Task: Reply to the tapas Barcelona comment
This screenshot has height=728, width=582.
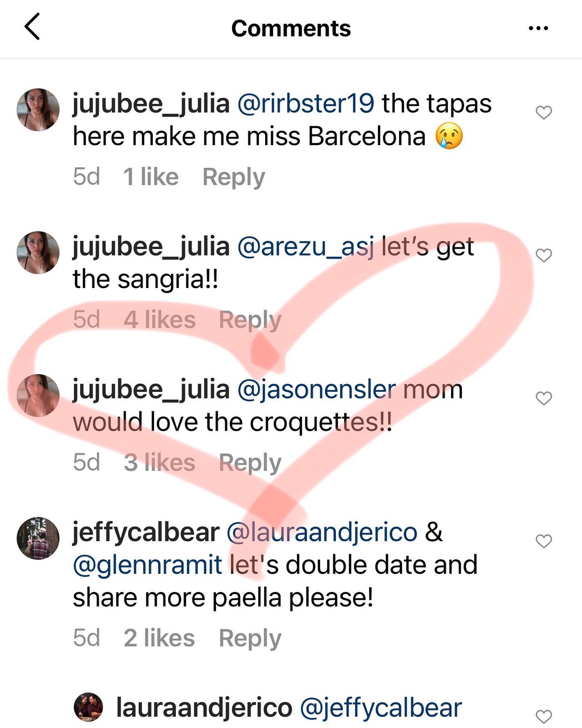Action: click(x=234, y=177)
